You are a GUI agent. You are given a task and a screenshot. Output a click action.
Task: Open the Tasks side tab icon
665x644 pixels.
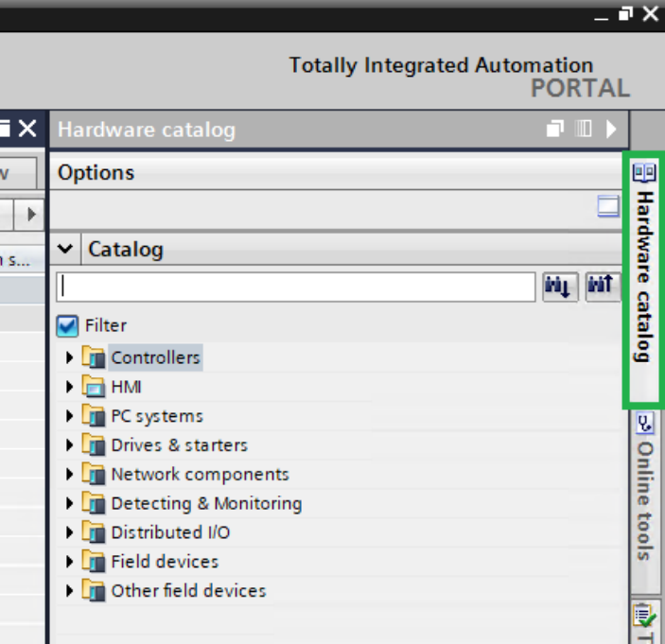tap(644, 617)
